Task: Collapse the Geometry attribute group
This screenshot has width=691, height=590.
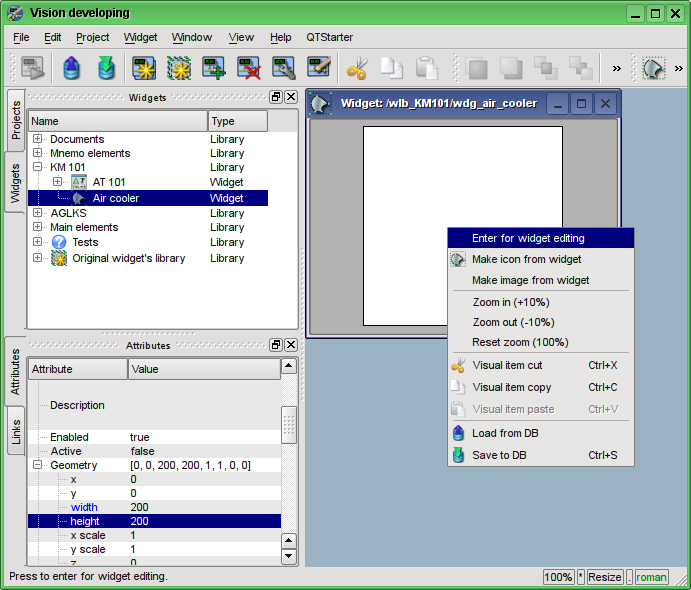Action: tap(38, 465)
